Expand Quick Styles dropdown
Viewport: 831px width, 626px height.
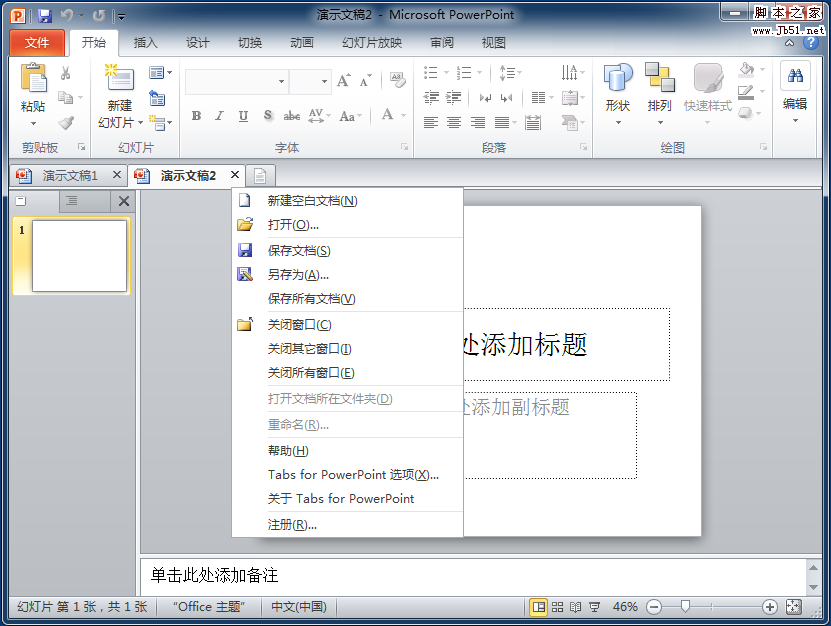tap(708, 122)
